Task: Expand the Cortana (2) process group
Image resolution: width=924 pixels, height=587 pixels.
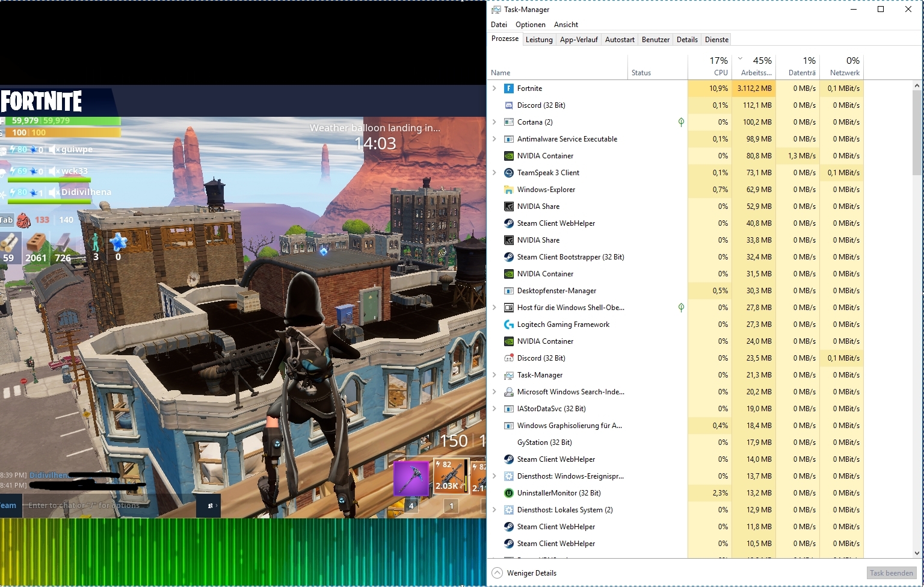Action: (494, 122)
